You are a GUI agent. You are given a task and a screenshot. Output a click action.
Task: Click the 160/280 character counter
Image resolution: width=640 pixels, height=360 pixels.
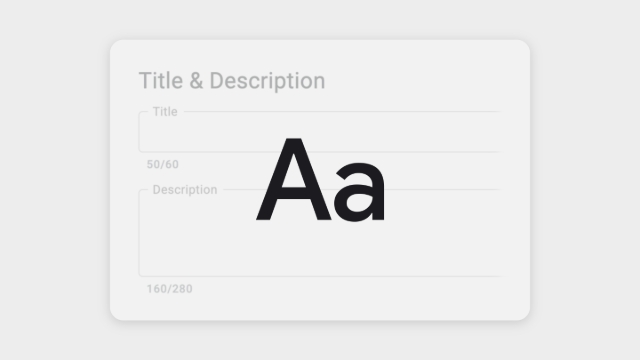tap(169, 289)
